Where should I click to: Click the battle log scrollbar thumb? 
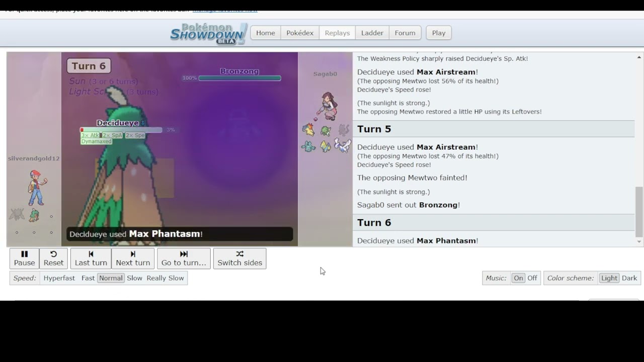click(639, 211)
